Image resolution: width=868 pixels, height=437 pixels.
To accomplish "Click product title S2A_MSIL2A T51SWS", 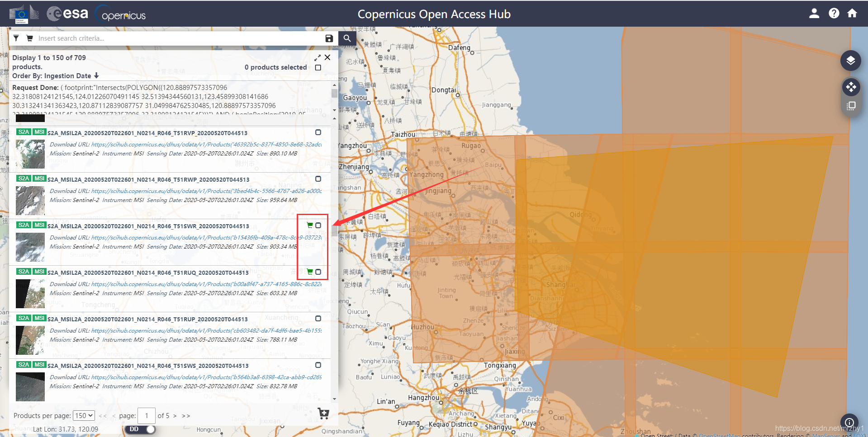I will pyautogui.click(x=148, y=366).
